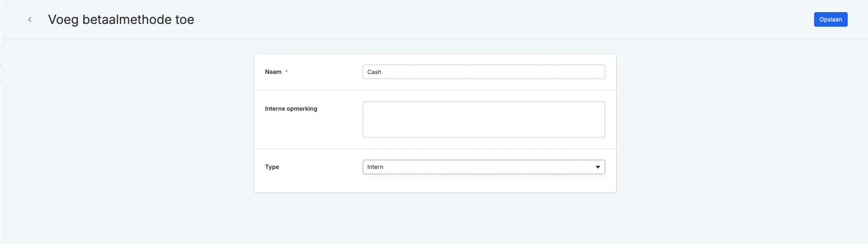Click the Type label
This screenshot has height=244, width=868.
[x=272, y=167]
